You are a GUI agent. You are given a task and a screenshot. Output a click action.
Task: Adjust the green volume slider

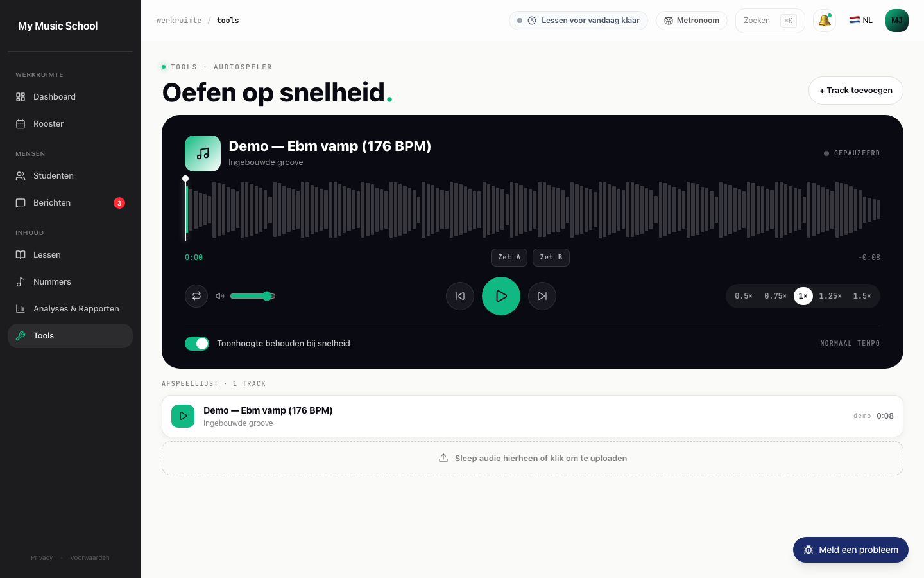pos(253,296)
